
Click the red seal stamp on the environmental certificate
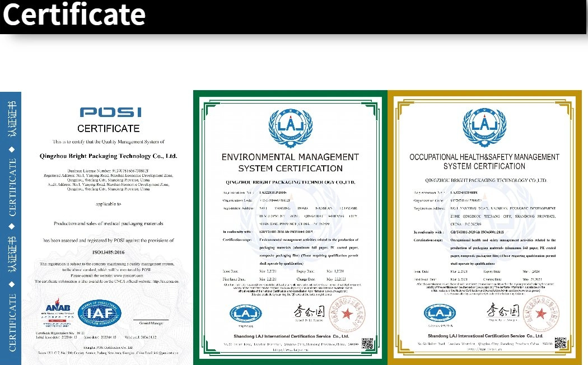(347, 313)
